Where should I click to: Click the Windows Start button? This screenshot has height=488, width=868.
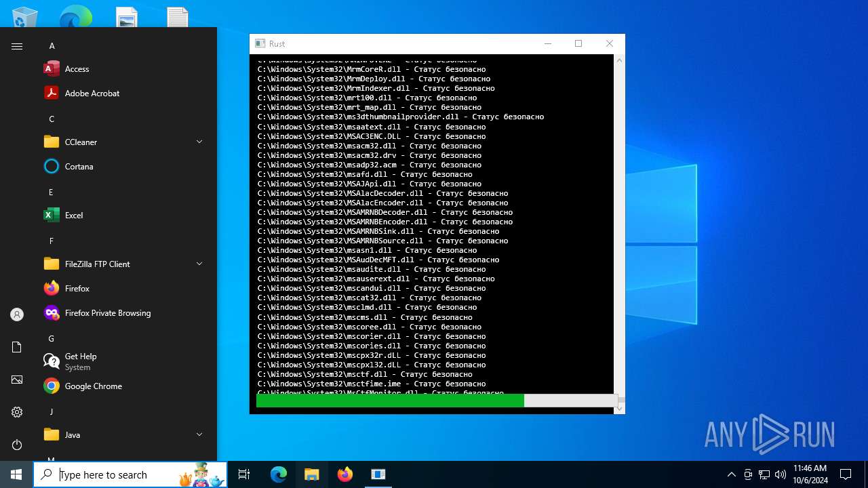point(16,474)
